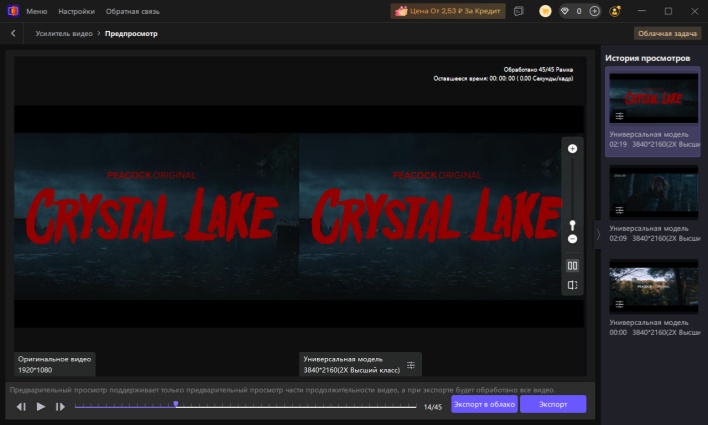Switch to split comparison view
Viewport: 708px width, 425px height.
coord(572,285)
